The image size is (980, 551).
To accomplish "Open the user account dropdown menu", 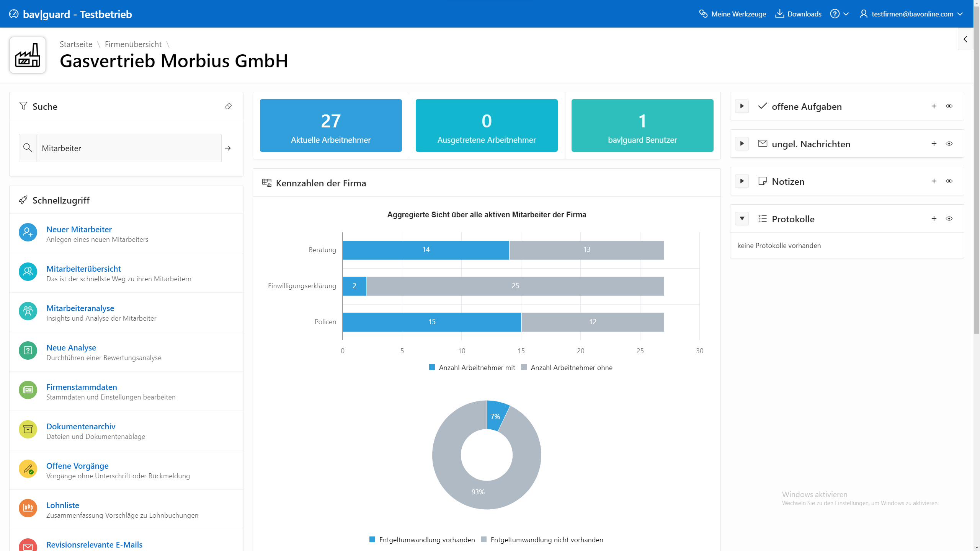I will [912, 14].
